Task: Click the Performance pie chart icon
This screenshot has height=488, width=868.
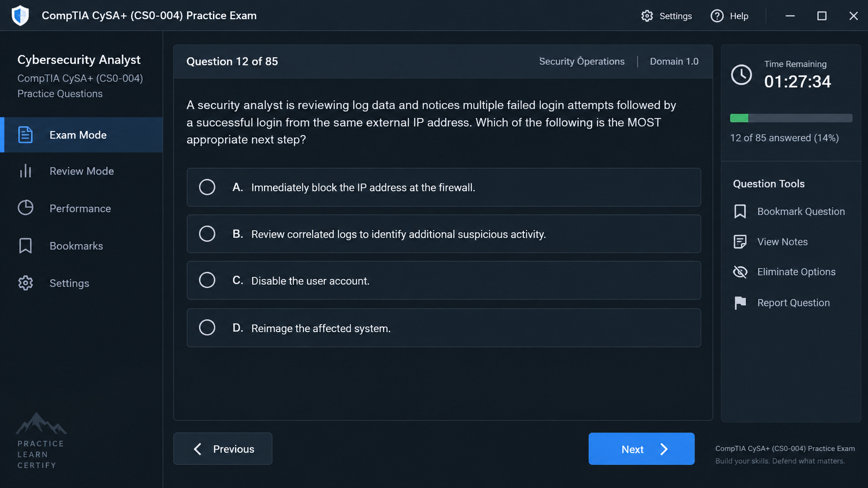Action: pos(25,208)
